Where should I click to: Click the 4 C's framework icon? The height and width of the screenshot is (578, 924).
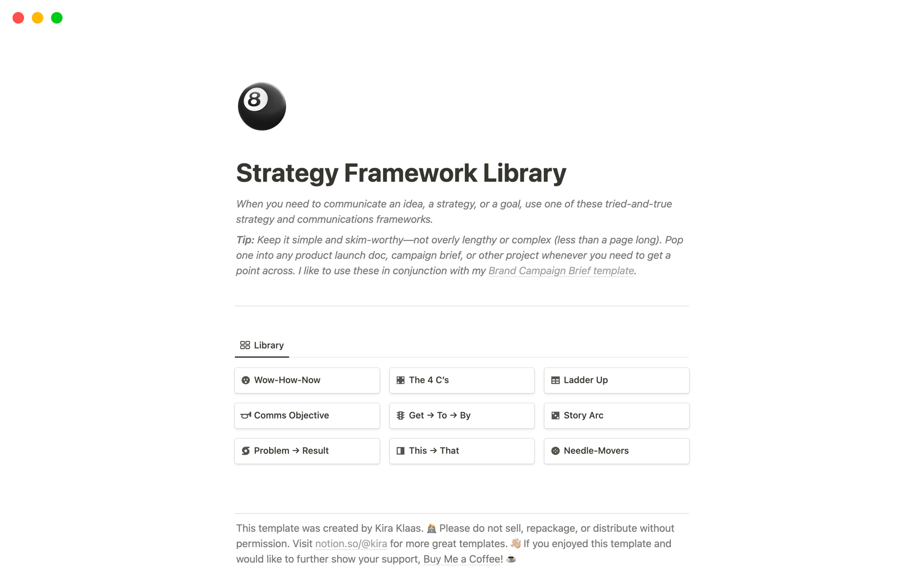(402, 380)
